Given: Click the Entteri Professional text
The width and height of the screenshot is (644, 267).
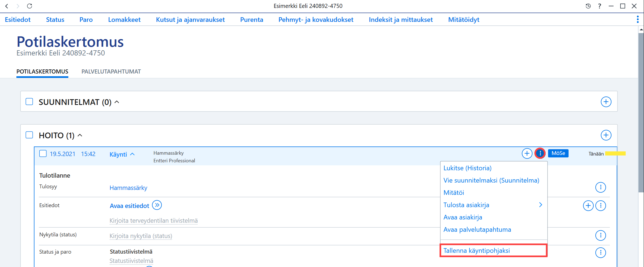Looking at the screenshot, I should coord(174,161).
